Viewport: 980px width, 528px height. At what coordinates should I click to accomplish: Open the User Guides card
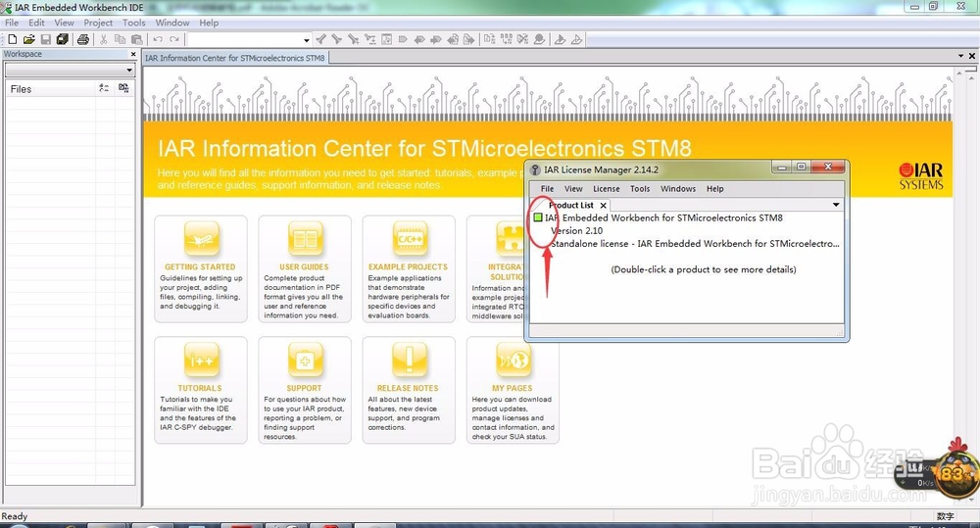pyautogui.click(x=305, y=268)
